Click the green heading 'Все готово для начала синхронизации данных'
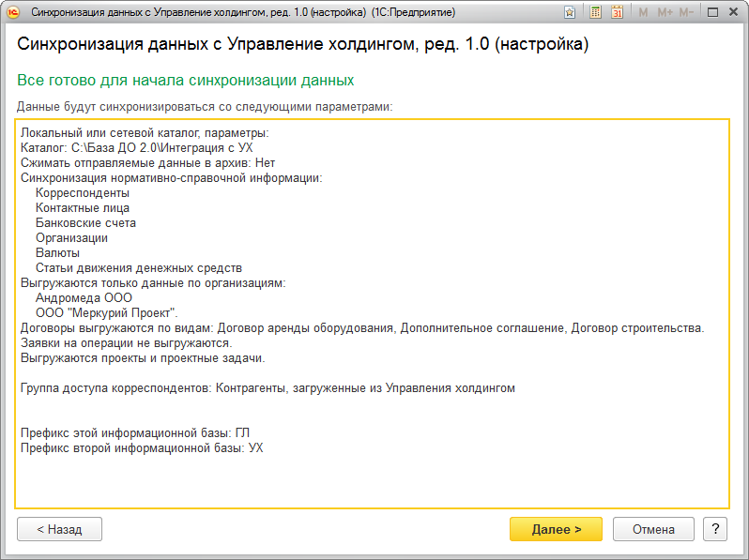 tap(185, 81)
